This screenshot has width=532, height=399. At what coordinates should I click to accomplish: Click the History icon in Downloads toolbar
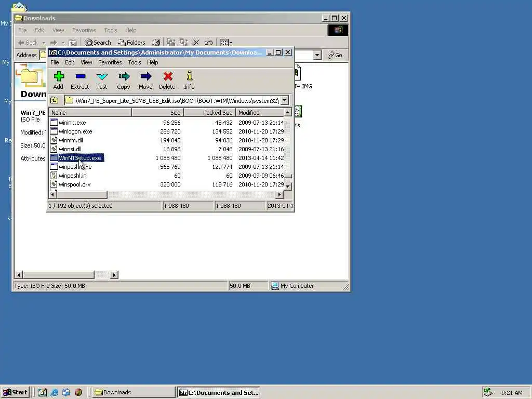[156, 43]
